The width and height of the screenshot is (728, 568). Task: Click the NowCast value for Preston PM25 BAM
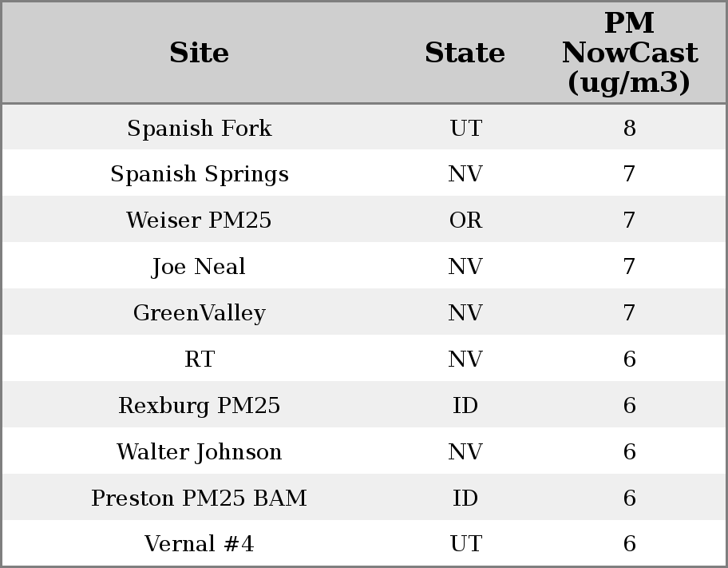point(629,498)
